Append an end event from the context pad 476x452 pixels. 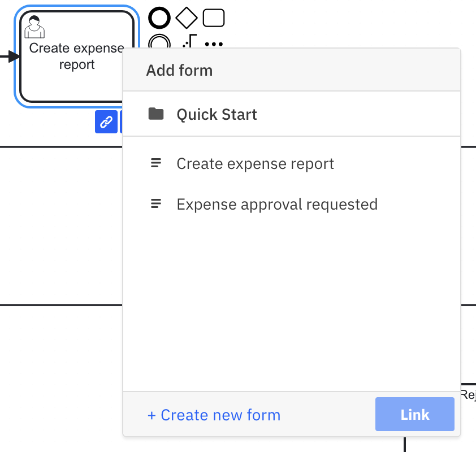pyautogui.click(x=159, y=18)
